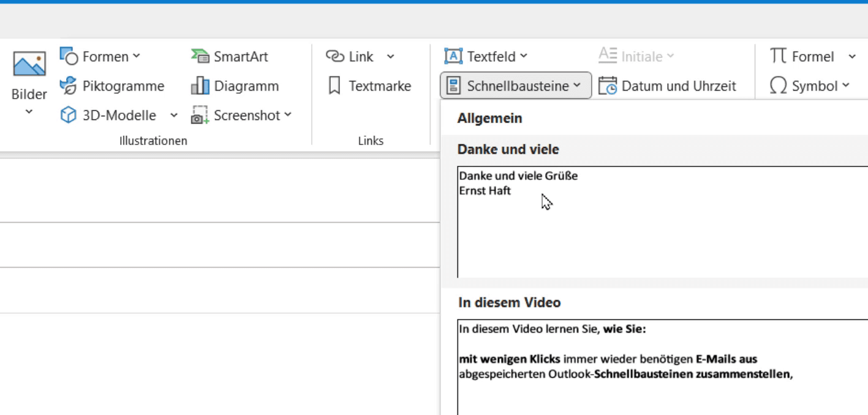The image size is (868, 415).
Task: Insert Piktogramme via its label
Action: click(x=123, y=86)
